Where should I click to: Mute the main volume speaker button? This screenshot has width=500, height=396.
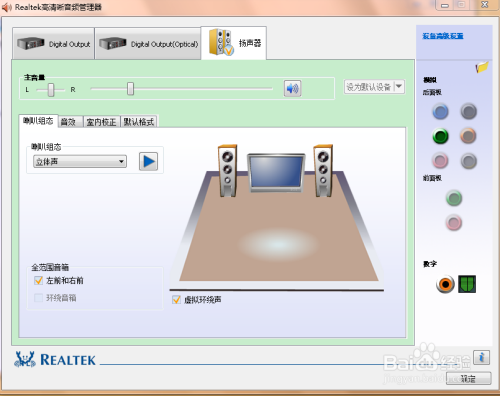(x=292, y=88)
